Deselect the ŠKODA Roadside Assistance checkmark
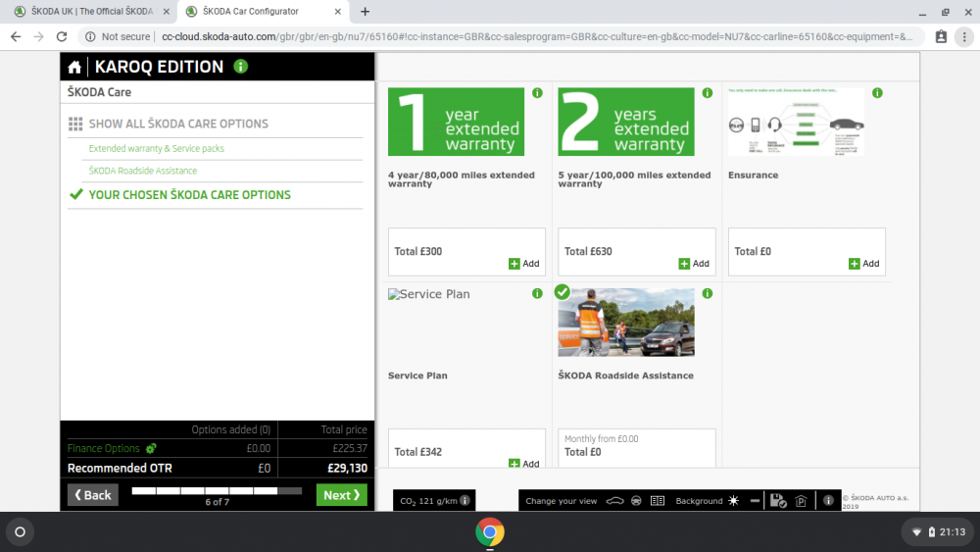 pyautogui.click(x=562, y=292)
